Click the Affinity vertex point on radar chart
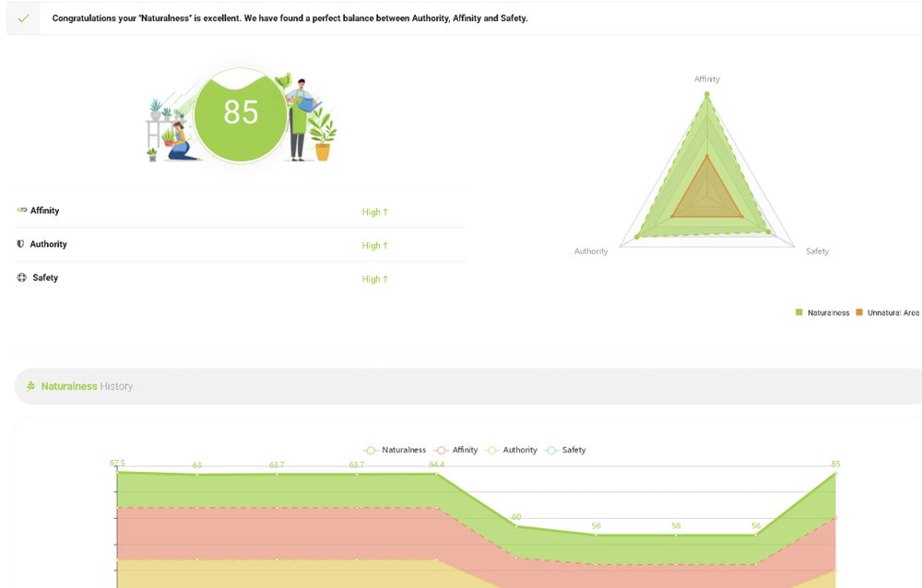Screen dimensions: 922x588 click(707, 94)
